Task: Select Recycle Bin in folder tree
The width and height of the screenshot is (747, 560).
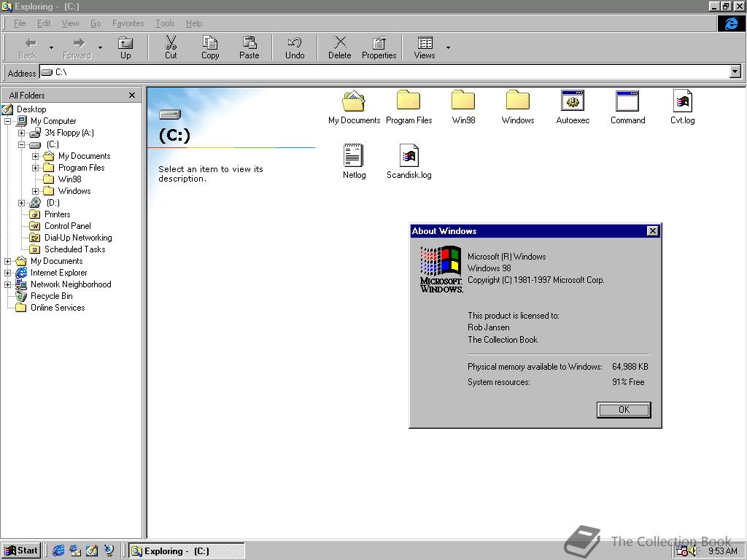Action: [52, 296]
